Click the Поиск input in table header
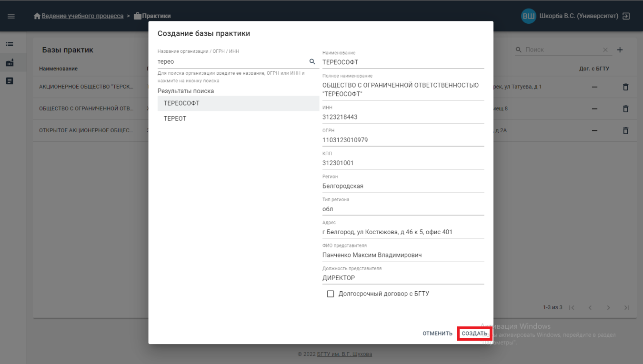 [x=562, y=49]
